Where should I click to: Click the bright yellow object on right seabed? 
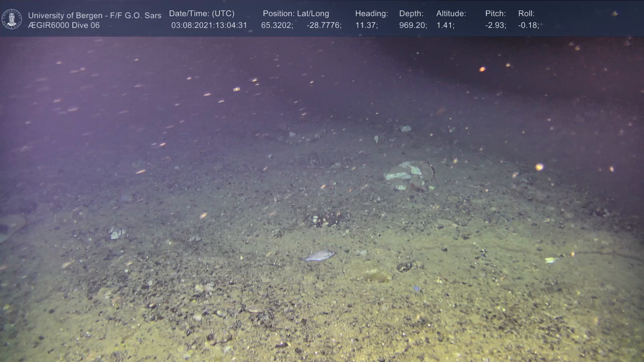[x=550, y=260]
